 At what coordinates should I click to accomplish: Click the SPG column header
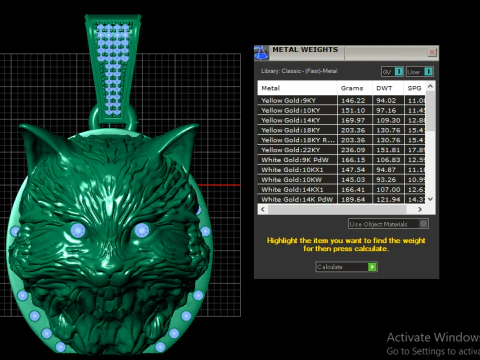[x=415, y=88]
